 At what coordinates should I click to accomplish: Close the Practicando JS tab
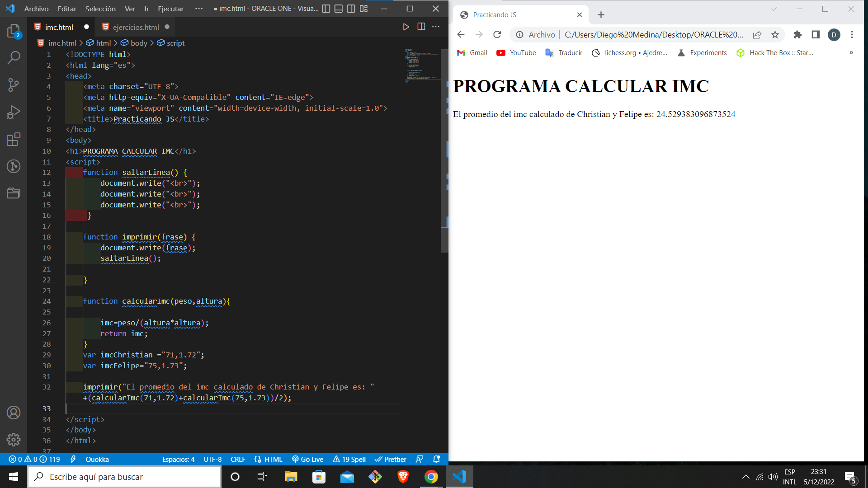(x=580, y=15)
